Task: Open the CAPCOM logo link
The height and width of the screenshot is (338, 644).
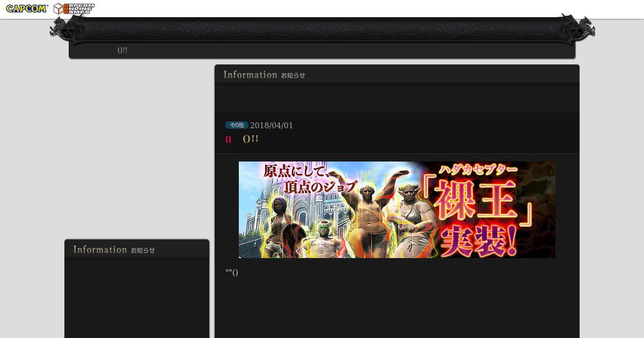Action: [27, 9]
